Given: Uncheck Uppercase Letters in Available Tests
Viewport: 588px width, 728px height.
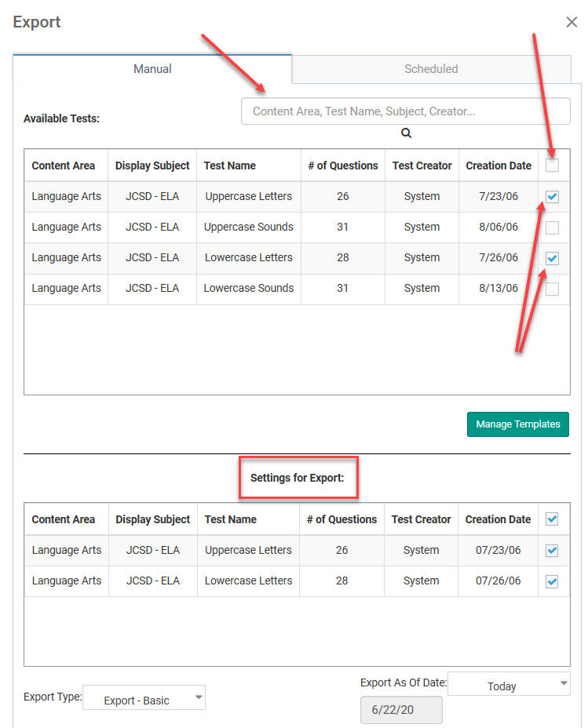Looking at the screenshot, I should 552,196.
